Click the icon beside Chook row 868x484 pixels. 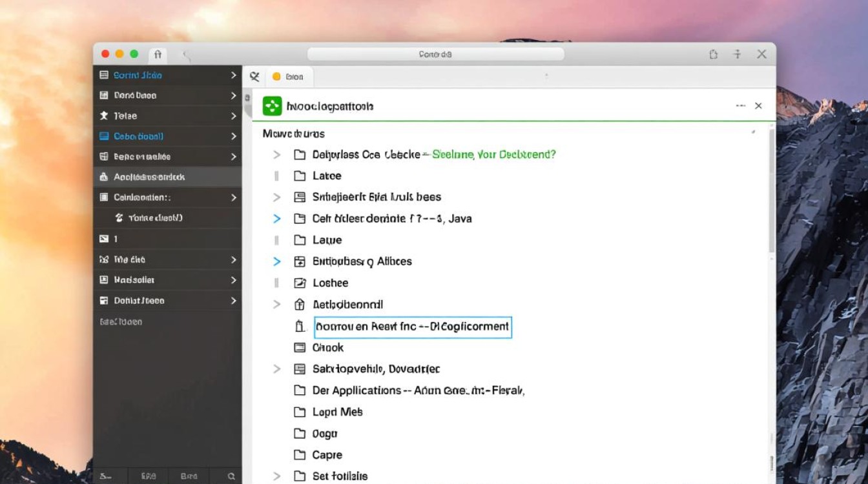click(300, 348)
